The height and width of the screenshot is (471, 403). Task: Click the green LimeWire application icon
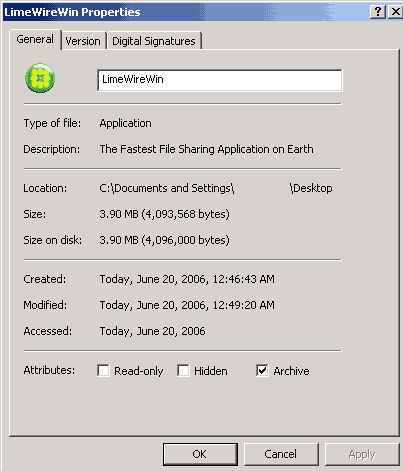click(40, 78)
